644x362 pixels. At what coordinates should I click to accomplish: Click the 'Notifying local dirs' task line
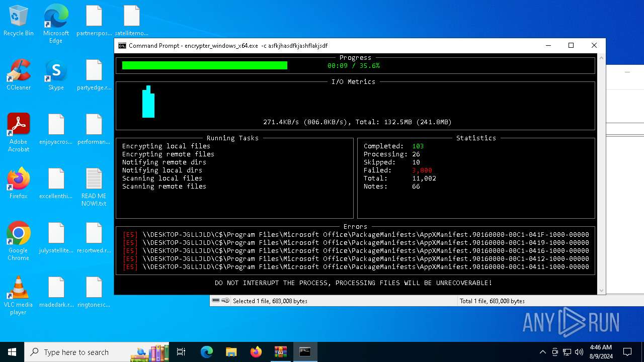(162, 170)
